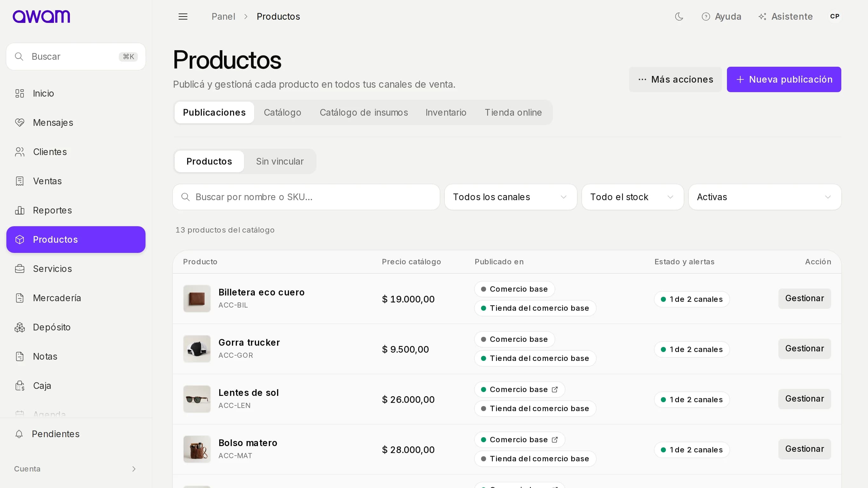
Task: Click the Caja register icon
Action: point(20,386)
